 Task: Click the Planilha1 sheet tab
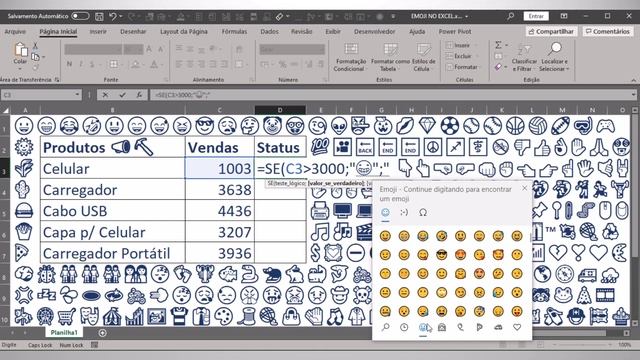pos(64,333)
